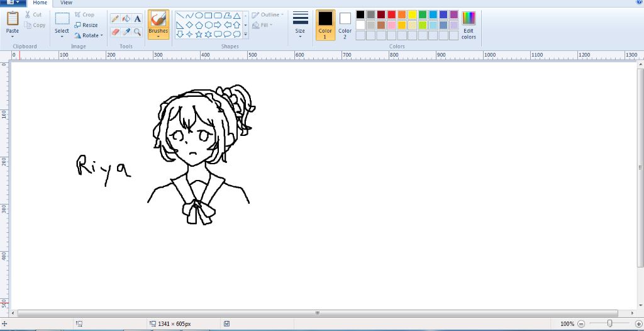Pick the pink color swatch
The image size is (644, 331).
391,25
